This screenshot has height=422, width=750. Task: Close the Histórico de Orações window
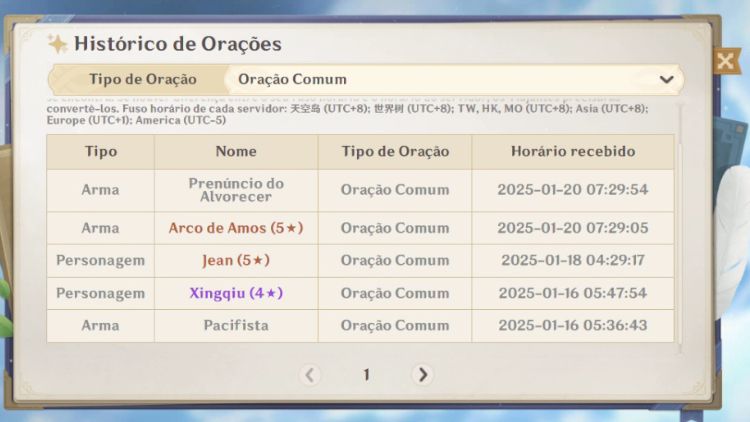[726, 61]
